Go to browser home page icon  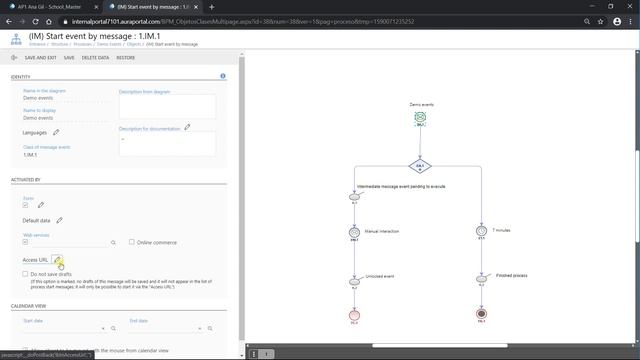[49, 22]
